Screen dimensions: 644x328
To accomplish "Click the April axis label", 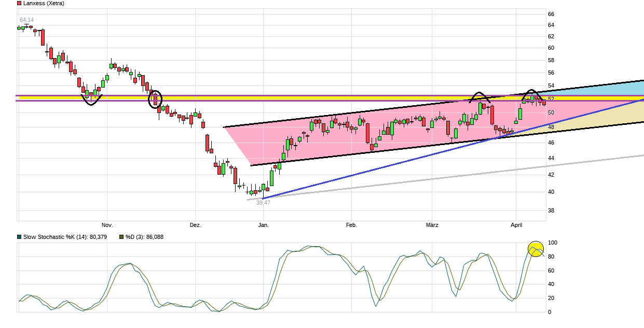I will 516,225.
